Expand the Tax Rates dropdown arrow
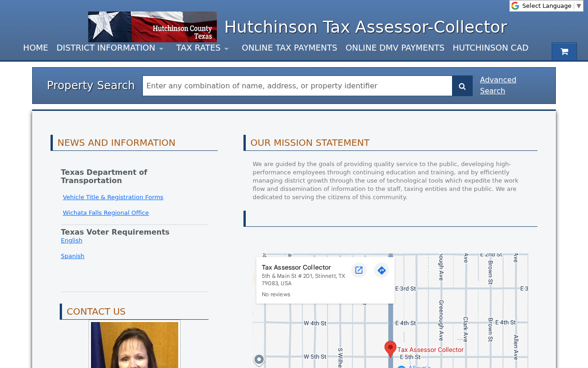Viewport: 588px width, 368px height. (x=226, y=49)
